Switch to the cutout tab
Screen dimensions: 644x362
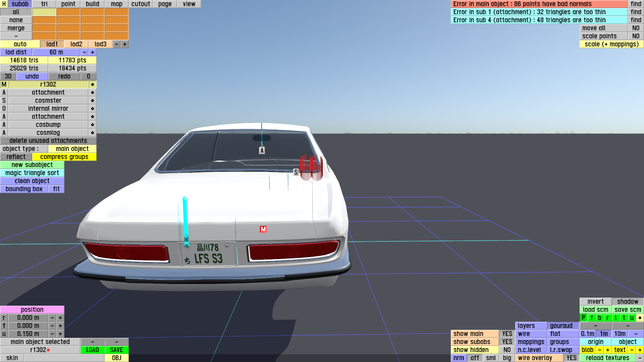click(141, 4)
